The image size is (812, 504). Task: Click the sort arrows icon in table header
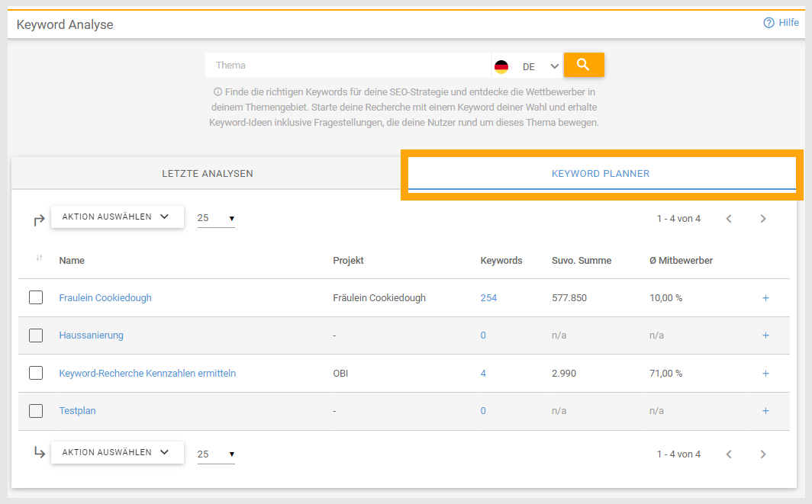click(x=39, y=258)
